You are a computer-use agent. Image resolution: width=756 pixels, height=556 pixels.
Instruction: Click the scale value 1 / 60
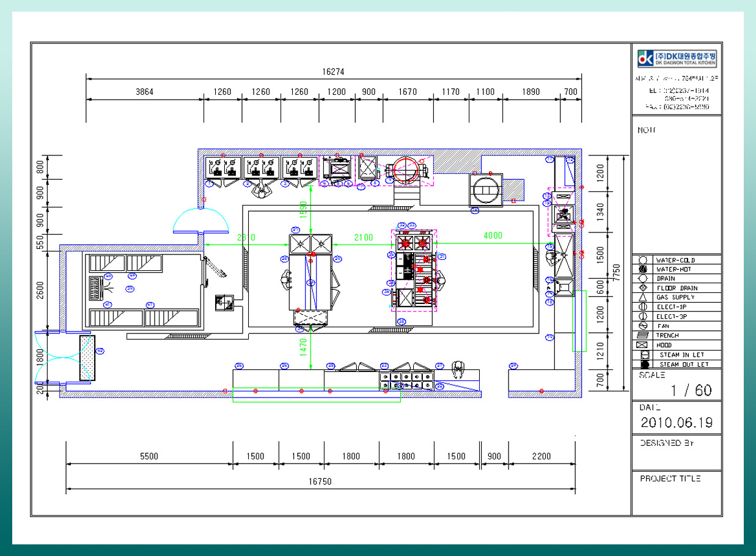[x=691, y=391]
